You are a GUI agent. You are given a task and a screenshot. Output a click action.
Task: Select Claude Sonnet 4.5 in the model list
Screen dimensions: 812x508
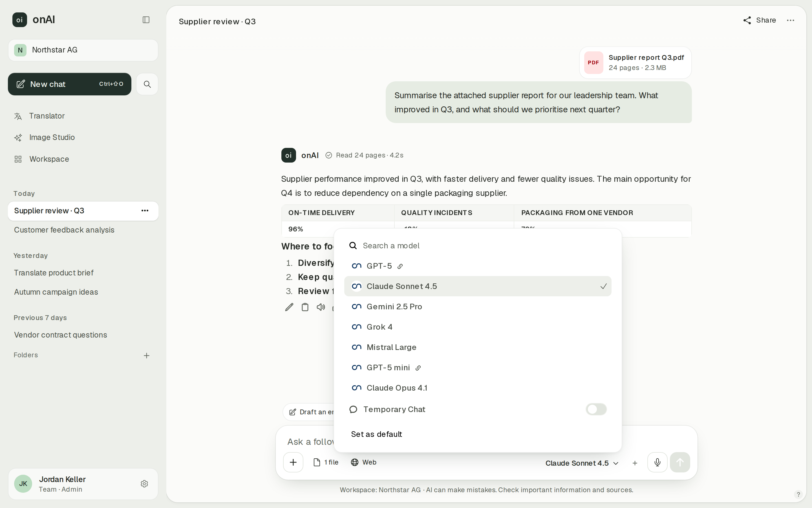(x=478, y=286)
